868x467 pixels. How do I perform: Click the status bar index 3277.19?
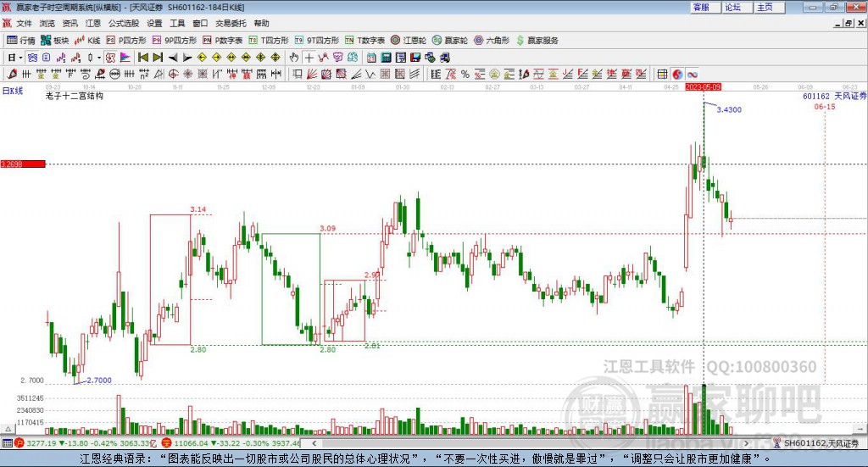pos(42,443)
